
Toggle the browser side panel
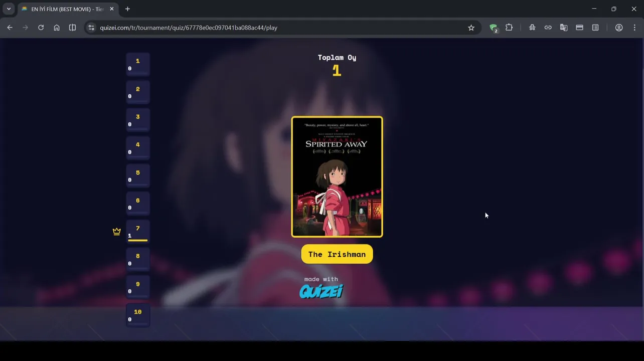[72, 28]
